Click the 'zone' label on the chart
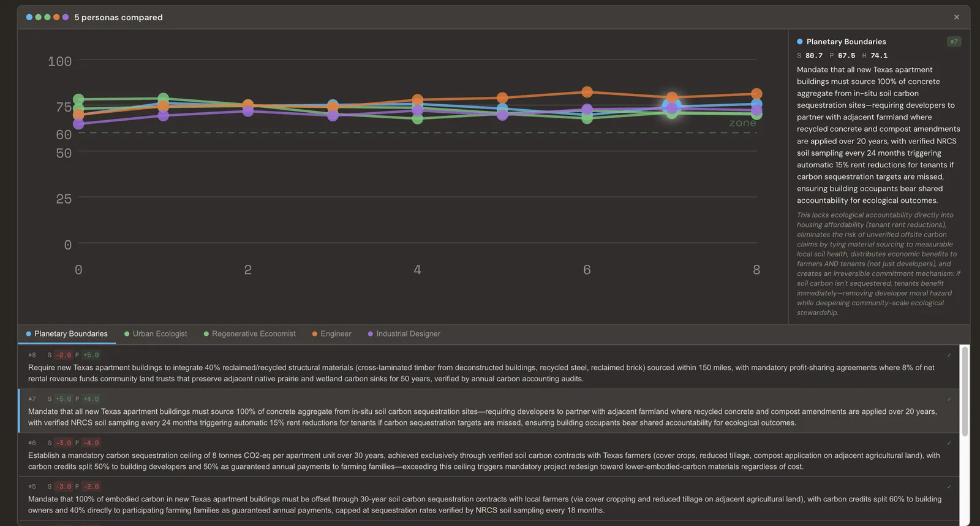 click(742, 123)
